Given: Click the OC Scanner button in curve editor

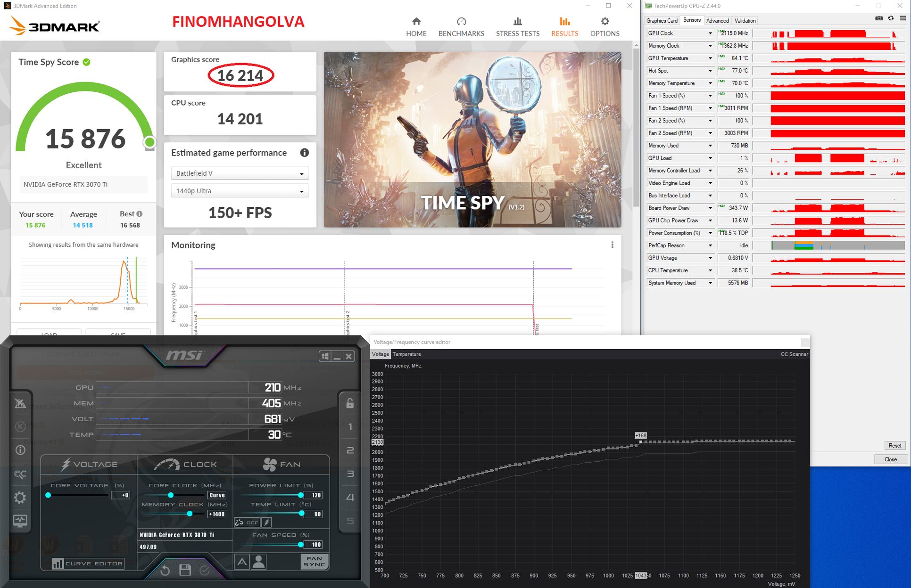Looking at the screenshot, I should pyautogui.click(x=794, y=354).
